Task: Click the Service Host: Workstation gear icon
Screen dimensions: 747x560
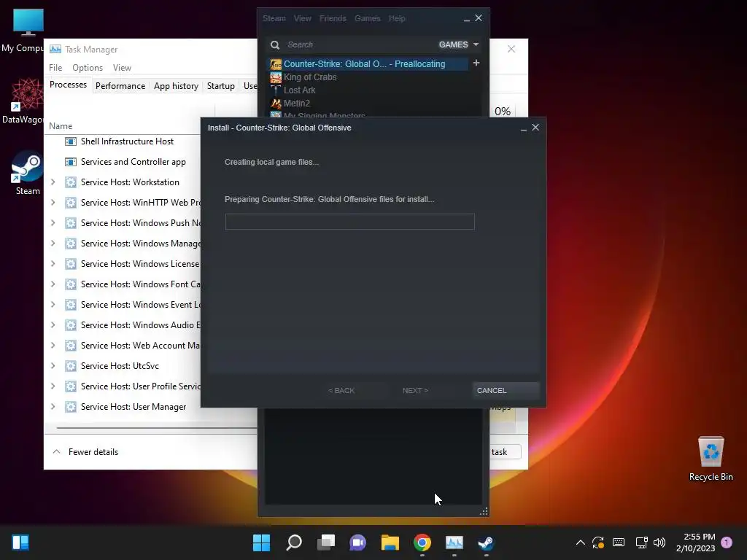Action: click(x=71, y=182)
